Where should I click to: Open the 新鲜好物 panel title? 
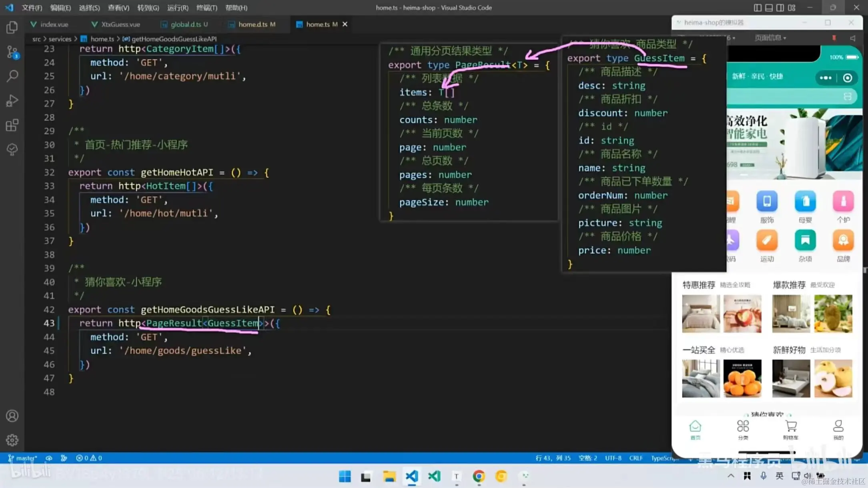[x=789, y=350]
